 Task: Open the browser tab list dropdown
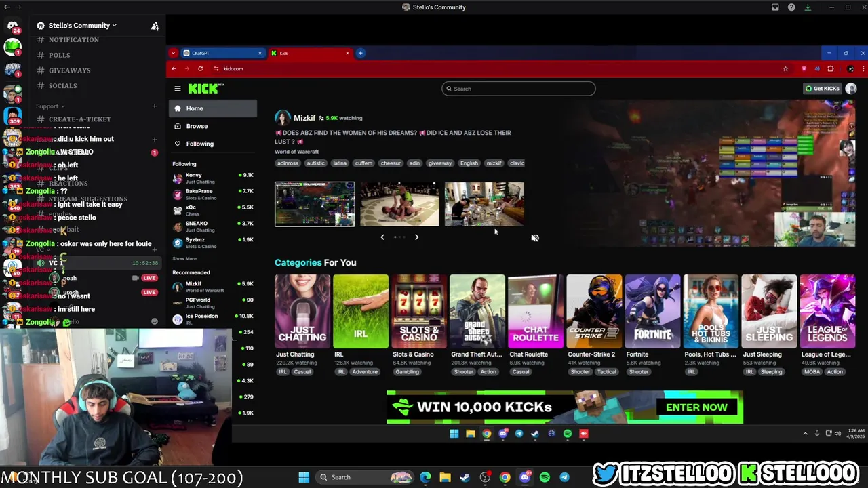[x=174, y=53]
